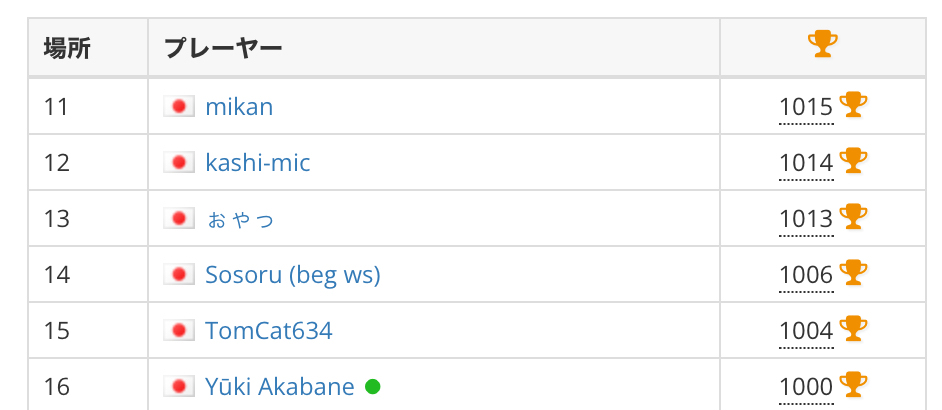Click the 場所 column header
The image size is (942, 410).
click(67, 47)
